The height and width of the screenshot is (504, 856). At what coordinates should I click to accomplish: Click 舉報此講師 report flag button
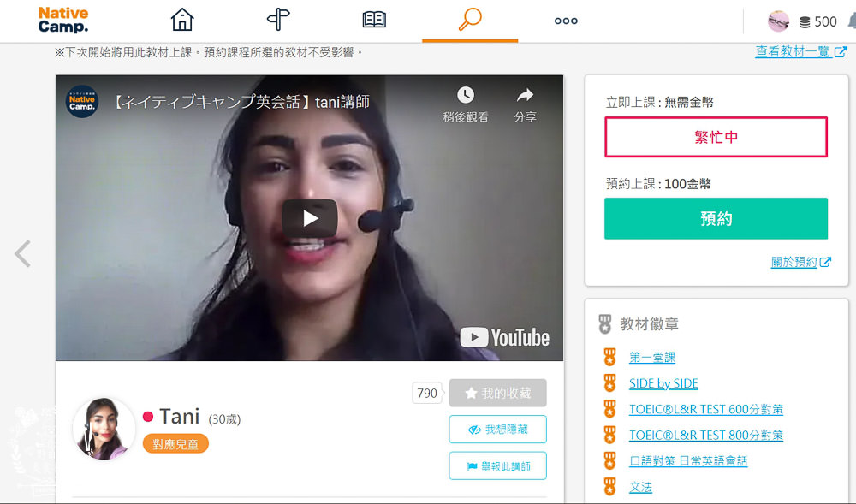pyautogui.click(x=497, y=466)
